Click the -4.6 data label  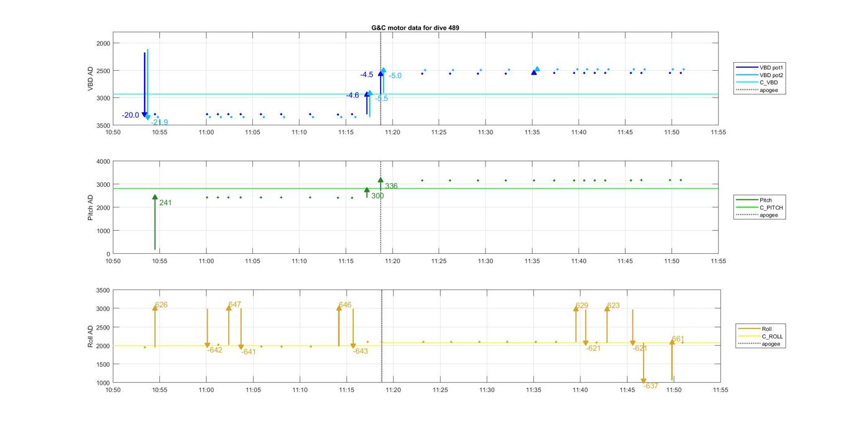pyautogui.click(x=352, y=95)
